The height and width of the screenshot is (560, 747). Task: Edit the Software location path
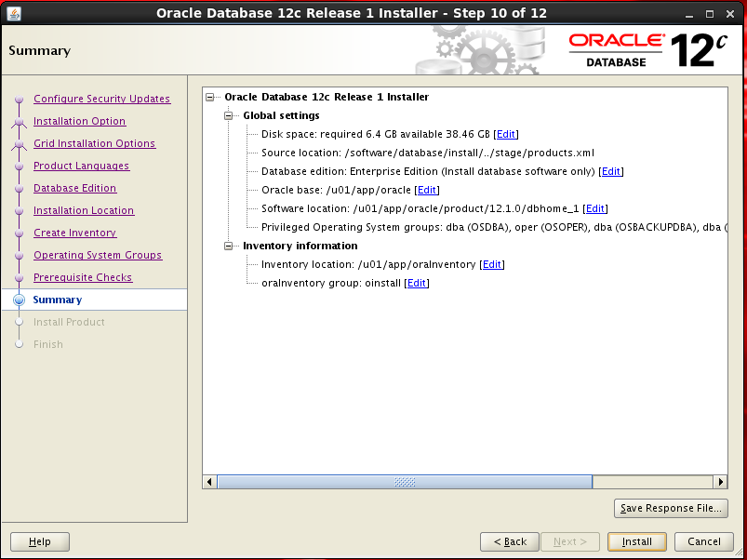[595, 208]
